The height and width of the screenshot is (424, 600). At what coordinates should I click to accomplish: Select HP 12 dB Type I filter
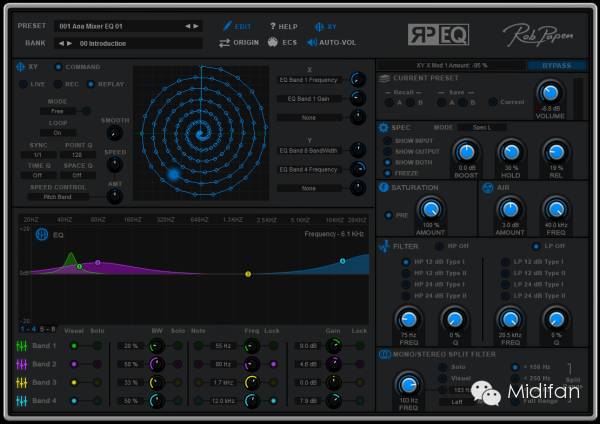(406, 262)
